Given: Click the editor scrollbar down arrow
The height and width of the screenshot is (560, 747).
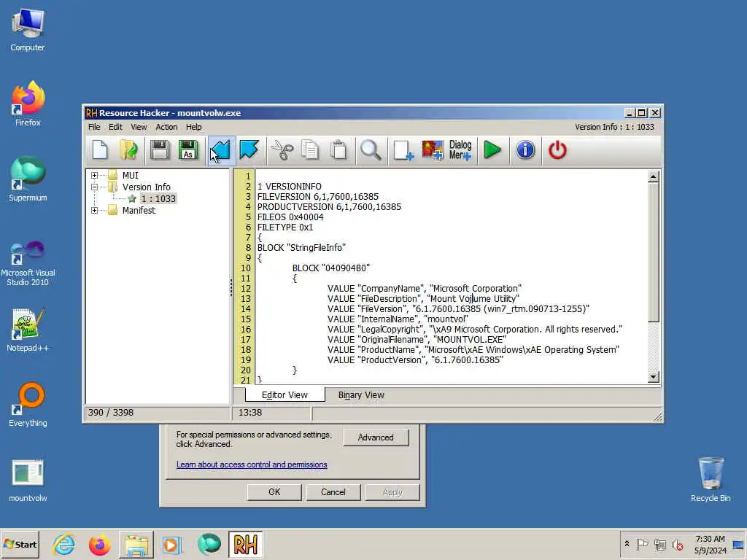Looking at the screenshot, I should [653, 377].
